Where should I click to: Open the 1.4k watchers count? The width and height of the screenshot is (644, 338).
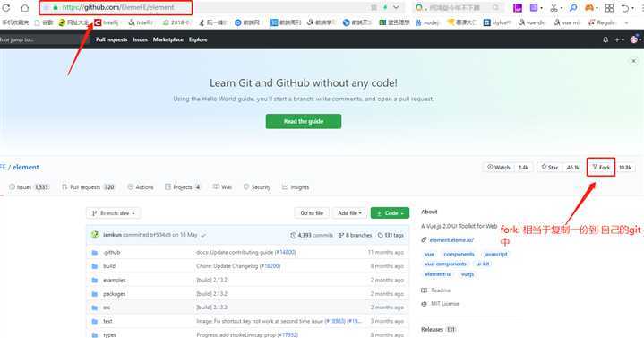[x=523, y=168]
